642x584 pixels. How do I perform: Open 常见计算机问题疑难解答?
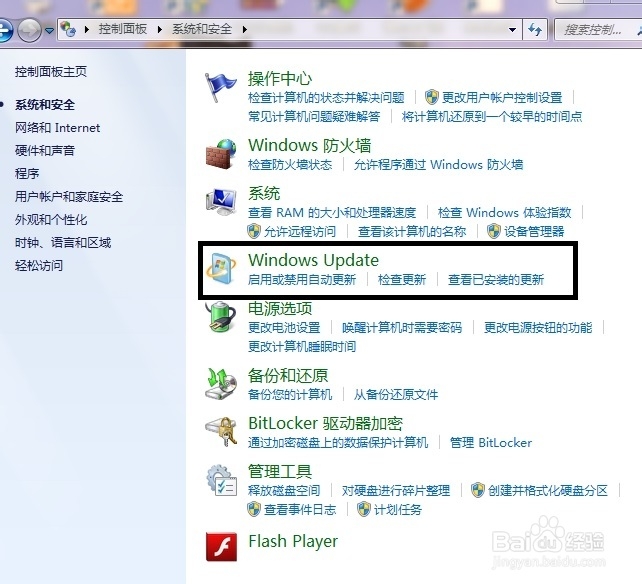[x=314, y=117]
